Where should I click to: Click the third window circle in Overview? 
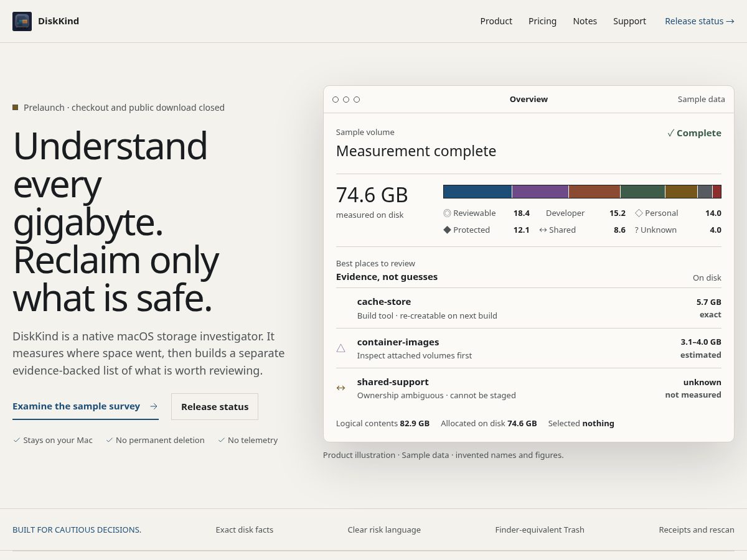coord(357,100)
